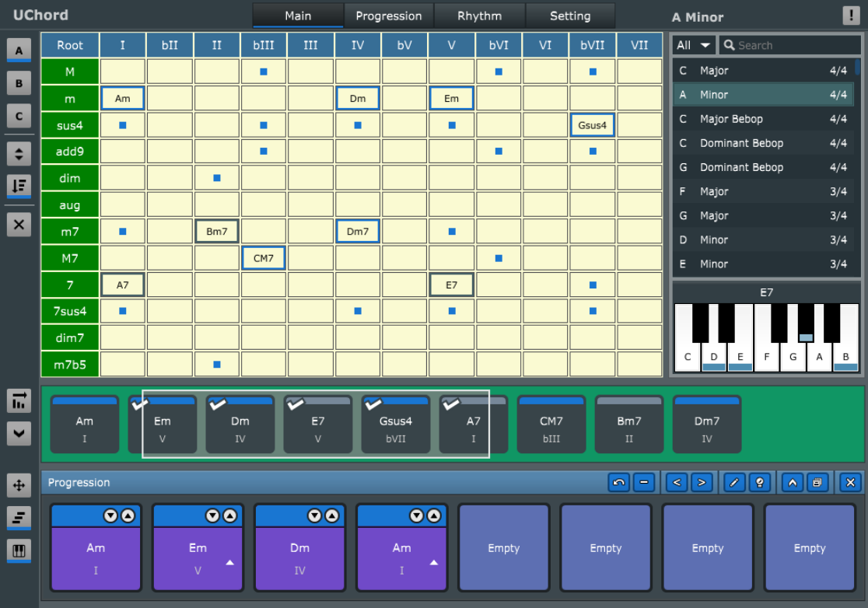Click the Bm7 chord pad in palette
Image resolution: width=868 pixels, height=608 pixels.
[629, 425]
